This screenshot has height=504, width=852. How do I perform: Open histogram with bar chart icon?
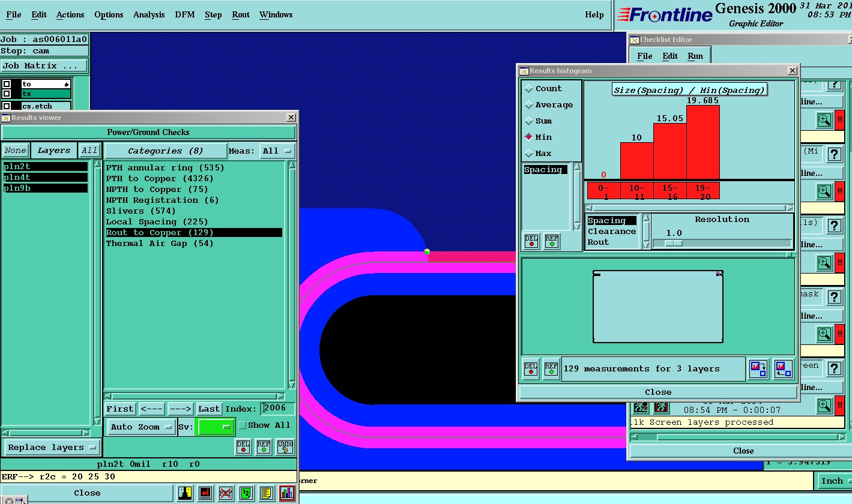[x=287, y=493]
